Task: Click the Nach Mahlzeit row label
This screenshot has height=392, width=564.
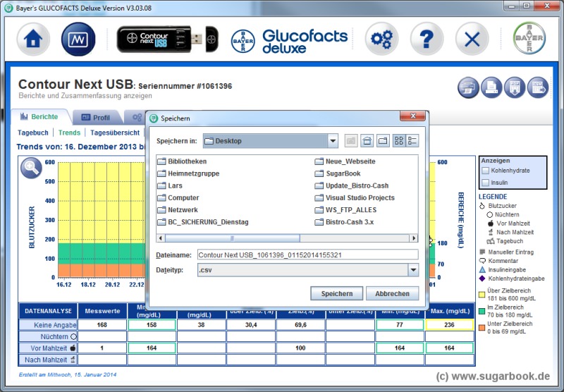Action: tap(48, 360)
